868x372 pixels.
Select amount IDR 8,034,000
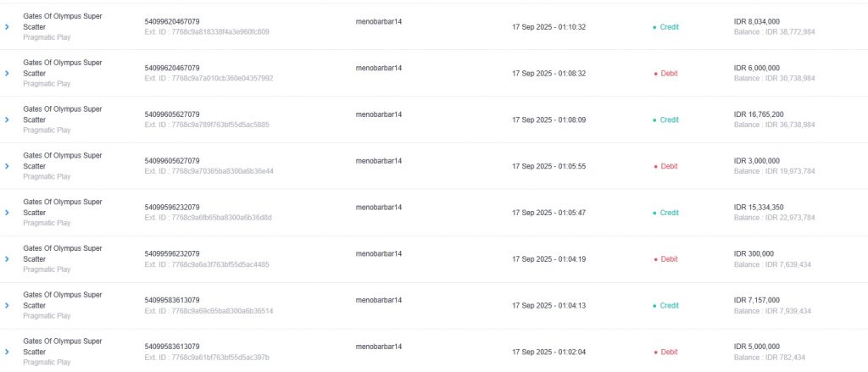click(757, 21)
